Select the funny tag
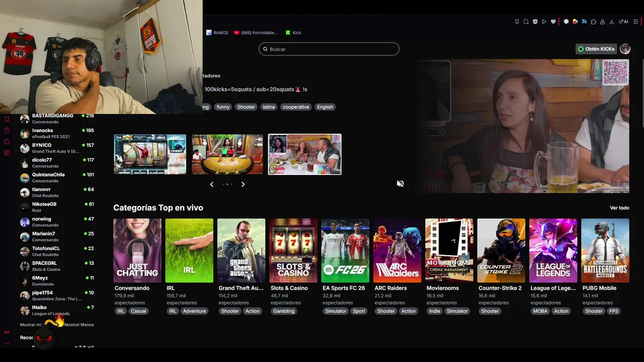 [x=223, y=107]
